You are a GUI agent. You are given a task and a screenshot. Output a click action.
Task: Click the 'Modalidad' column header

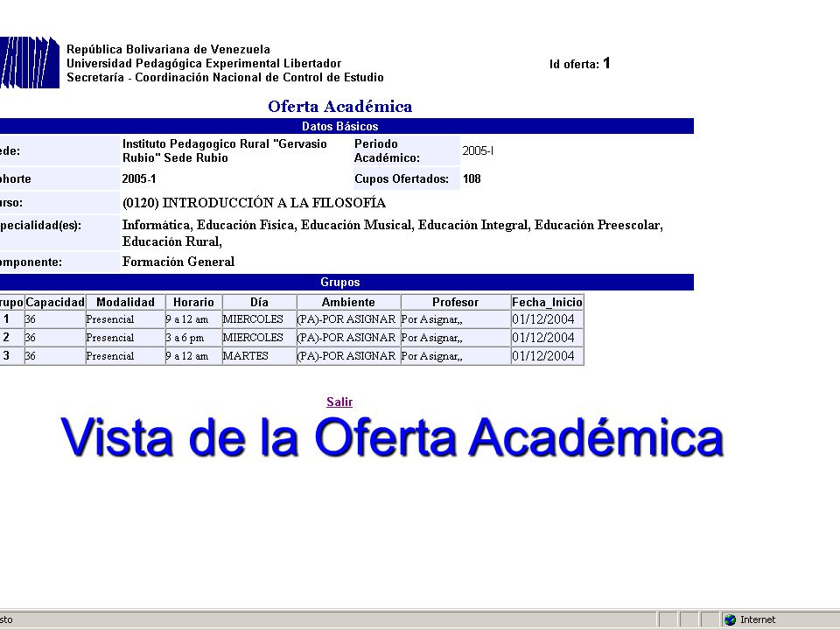pos(125,302)
